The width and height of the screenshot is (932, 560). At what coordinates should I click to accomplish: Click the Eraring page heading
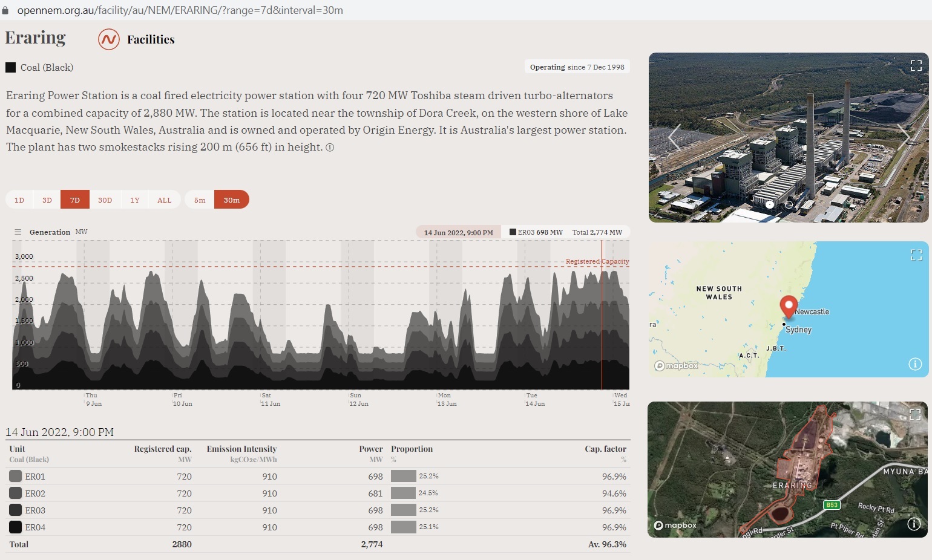coord(35,38)
